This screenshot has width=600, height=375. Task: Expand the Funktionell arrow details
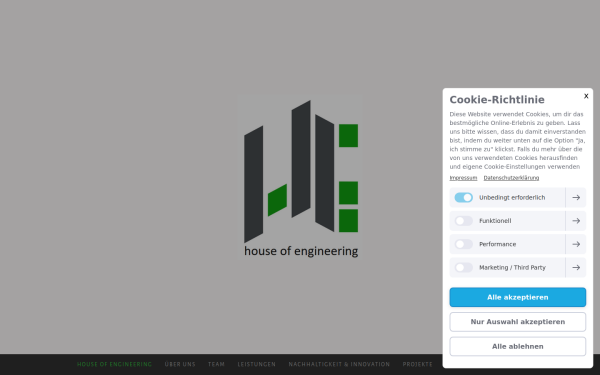tap(576, 221)
